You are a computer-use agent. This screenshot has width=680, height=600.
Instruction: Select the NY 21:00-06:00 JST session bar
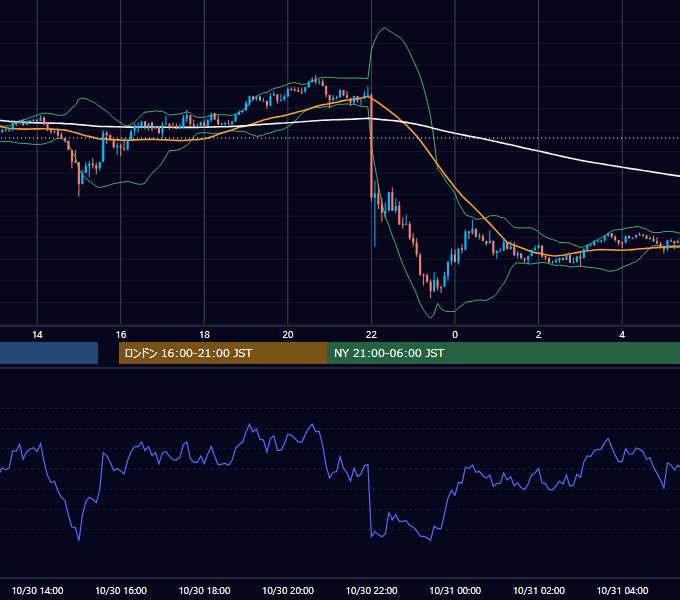[x=503, y=353]
